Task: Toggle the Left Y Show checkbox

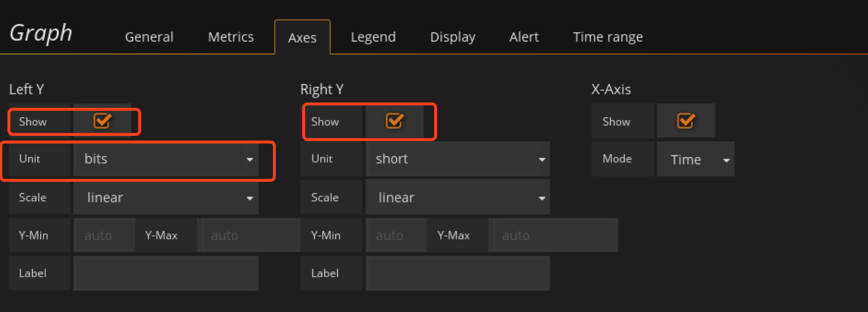Action: tap(102, 121)
